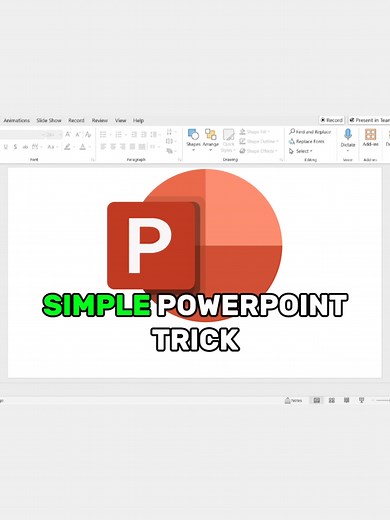
Task: Open Change Case dropdown
Action: [x=52, y=147]
